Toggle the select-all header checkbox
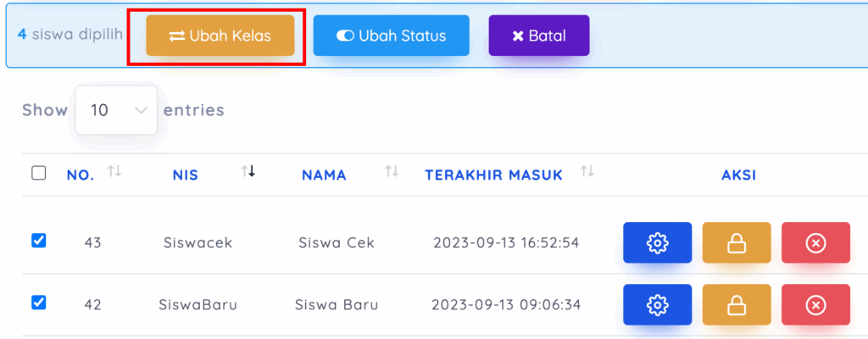The width and height of the screenshot is (868, 339). pos(38,173)
